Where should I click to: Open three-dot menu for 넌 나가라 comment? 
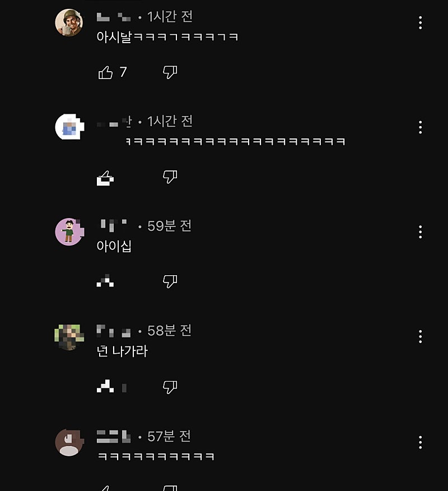tap(420, 336)
